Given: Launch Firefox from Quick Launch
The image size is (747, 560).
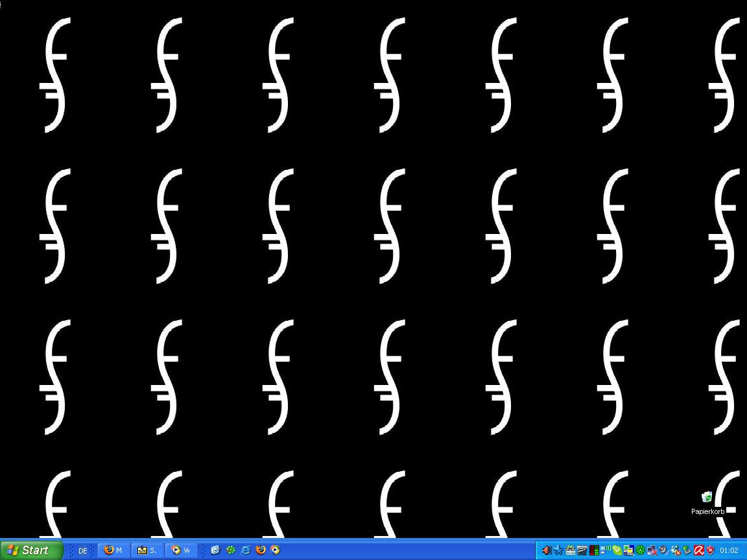Looking at the screenshot, I should pos(261,550).
